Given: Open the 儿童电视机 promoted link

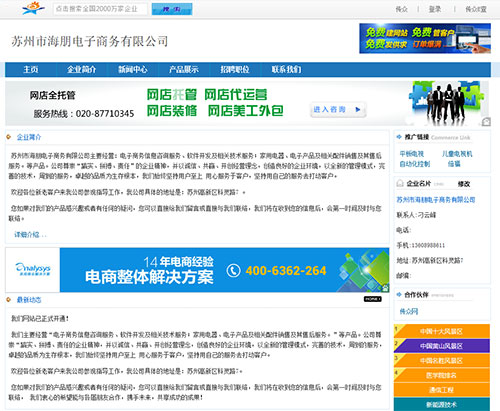Looking at the screenshot, I should pos(457,154).
